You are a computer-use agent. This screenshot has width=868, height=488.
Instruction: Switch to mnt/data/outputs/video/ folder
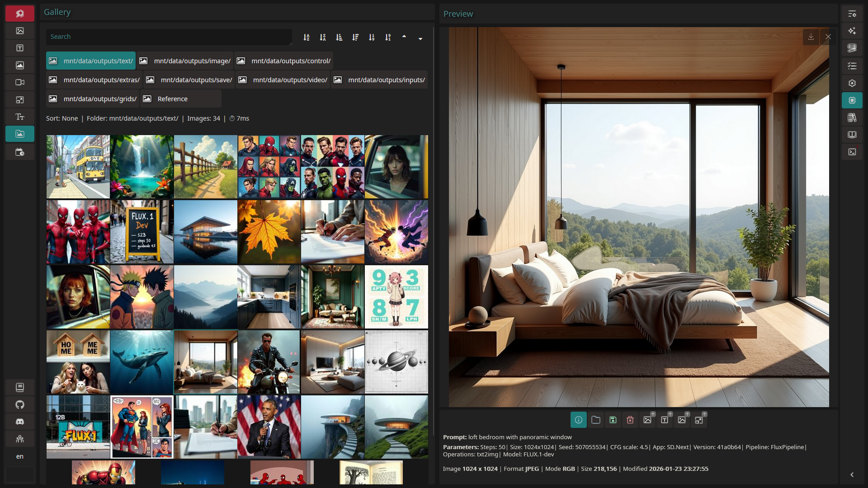(x=283, y=80)
